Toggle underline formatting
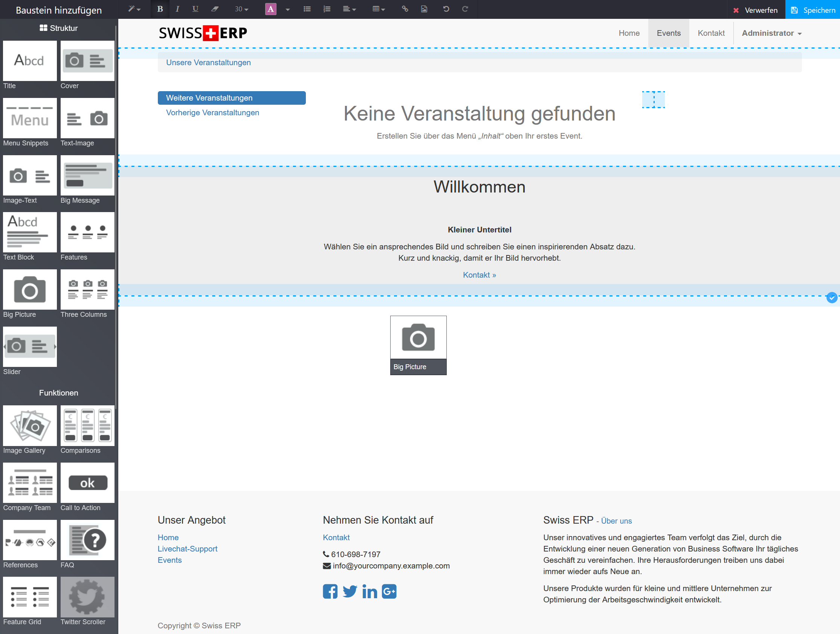 point(195,9)
